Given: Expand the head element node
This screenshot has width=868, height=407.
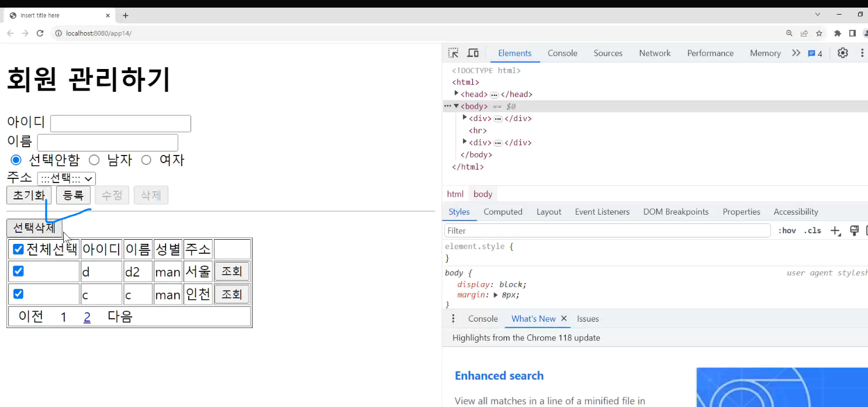Looking at the screenshot, I should (x=457, y=94).
